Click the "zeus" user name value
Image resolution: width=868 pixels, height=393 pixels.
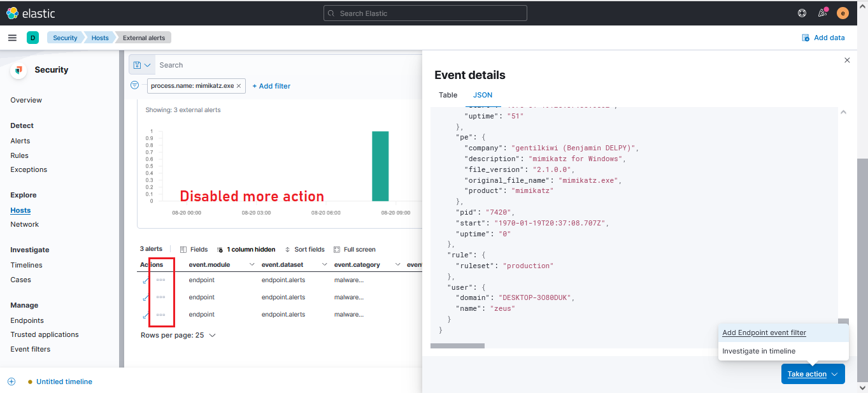(x=502, y=309)
